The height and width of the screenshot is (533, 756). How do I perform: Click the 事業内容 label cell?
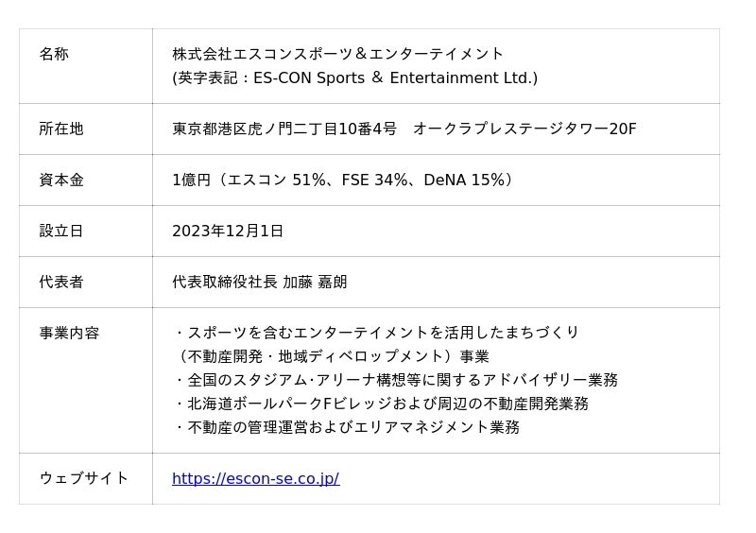click(69, 333)
